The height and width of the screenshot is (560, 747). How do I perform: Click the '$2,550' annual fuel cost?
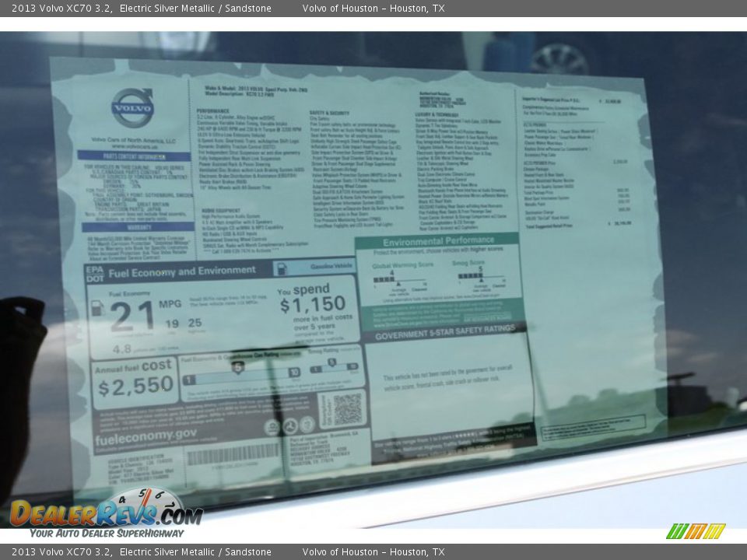point(135,387)
